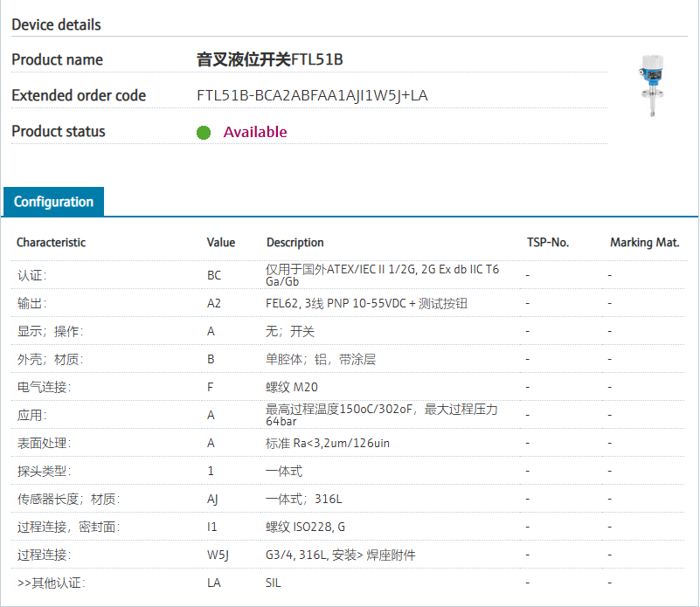The width and height of the screenshot is (700, 607).
Task: Click the 过程连接 value W5J
Action: point(217,555)
